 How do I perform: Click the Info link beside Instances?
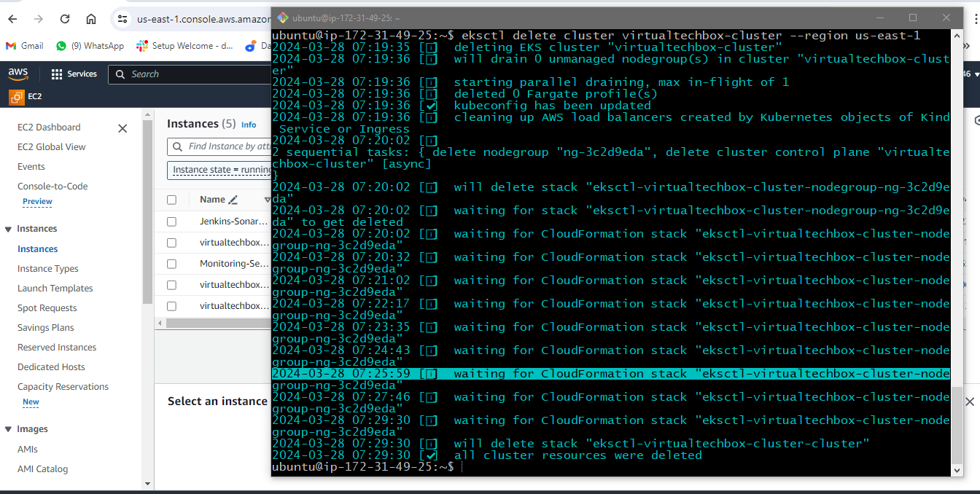pyautogui.click(x=249, y=125)
